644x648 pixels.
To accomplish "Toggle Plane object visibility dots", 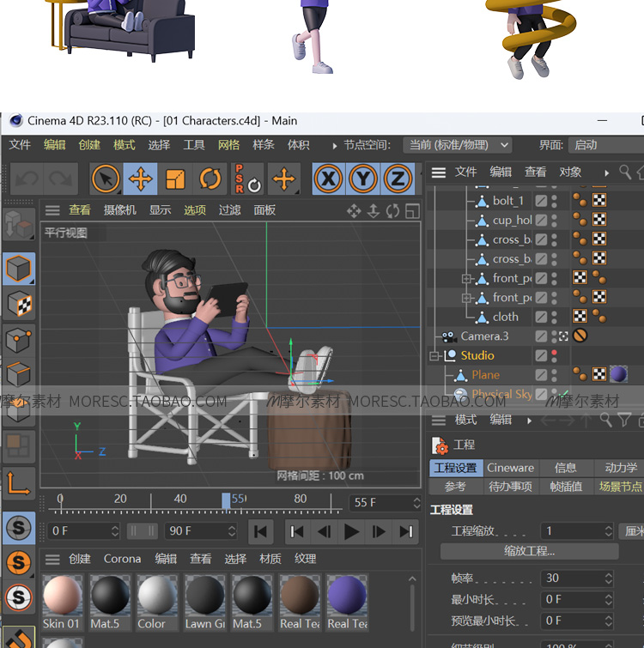I will pyautogui.click(x=554, y=375).
